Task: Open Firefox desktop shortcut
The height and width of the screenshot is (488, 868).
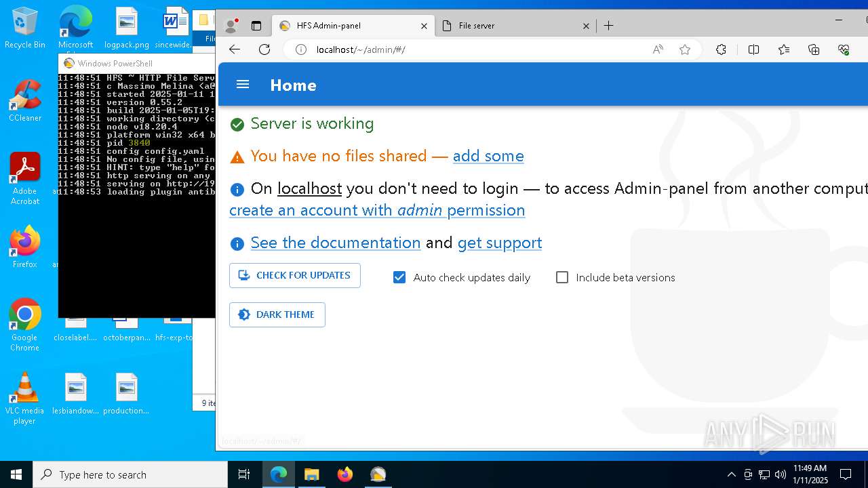Action: coord(25,247)
